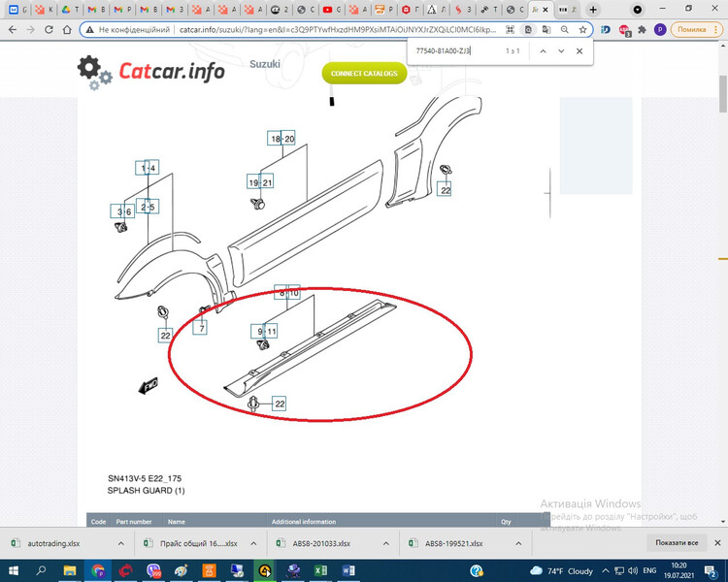Close the find-in-page bar
Image resolution: width=728 pixels, height=582 pixels.
(581, 50)
